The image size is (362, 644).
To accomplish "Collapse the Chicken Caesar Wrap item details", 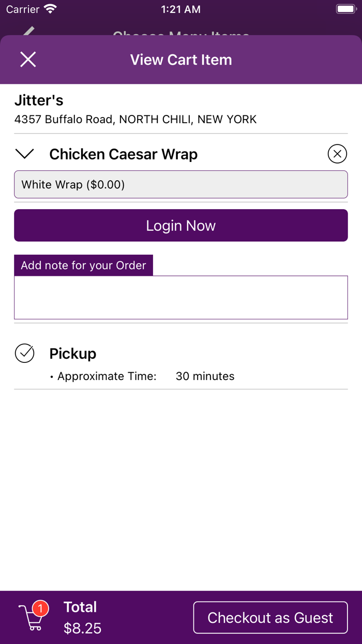I will coord(24,154).
